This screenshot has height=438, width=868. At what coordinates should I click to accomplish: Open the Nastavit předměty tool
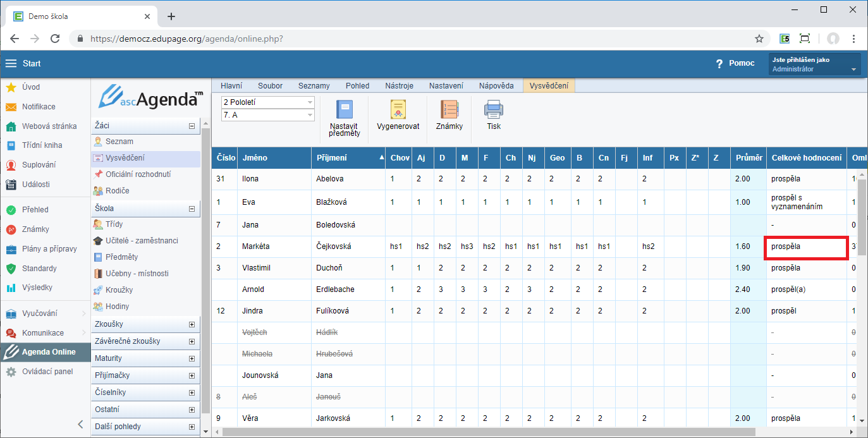click(345, 118)
